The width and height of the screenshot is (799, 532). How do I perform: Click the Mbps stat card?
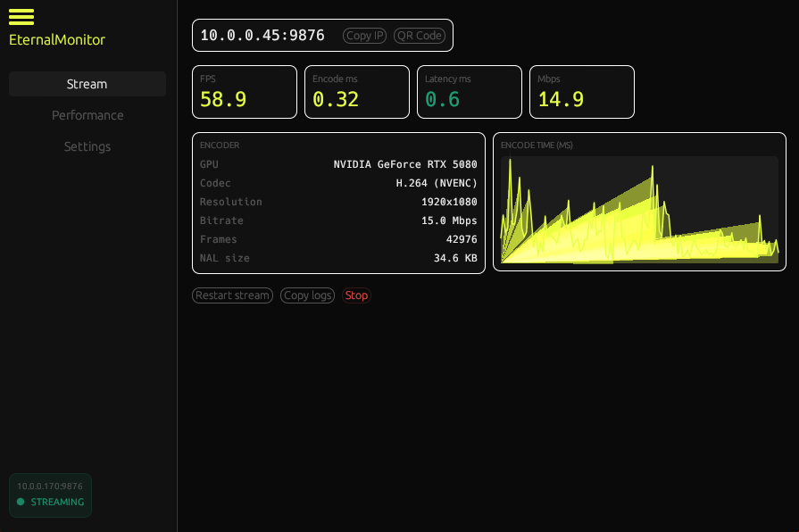click(581, 92)
